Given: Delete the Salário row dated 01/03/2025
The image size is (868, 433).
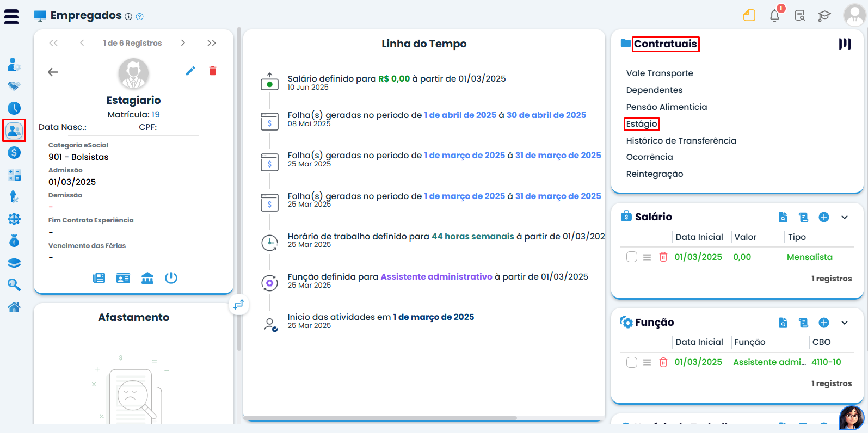Looking at the screenshot, I should click(x=663, y=257).
